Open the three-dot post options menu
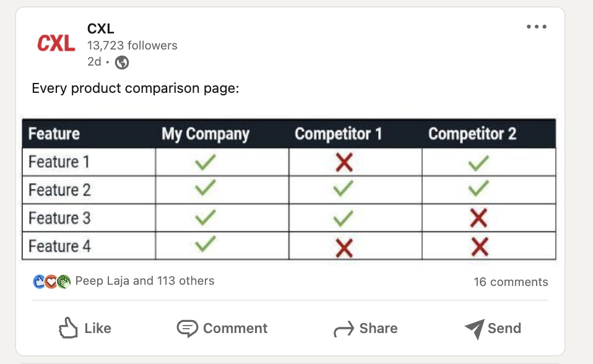Image resolution: width=593 pixels, height=364 pixels. tap(536, 27)
